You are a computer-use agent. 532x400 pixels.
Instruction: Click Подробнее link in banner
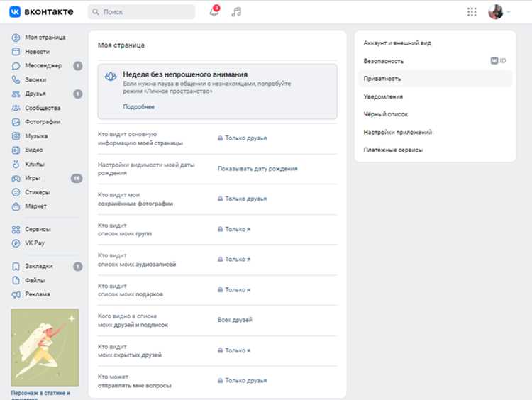138,106
